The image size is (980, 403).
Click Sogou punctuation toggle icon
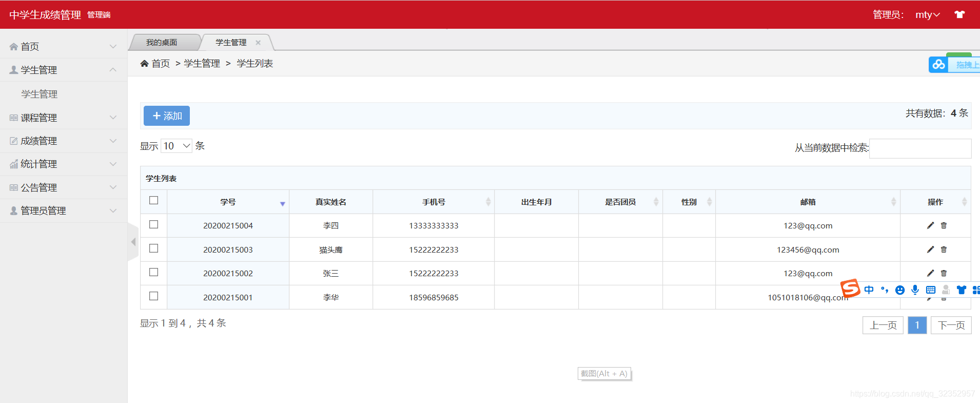coord(885,290)
